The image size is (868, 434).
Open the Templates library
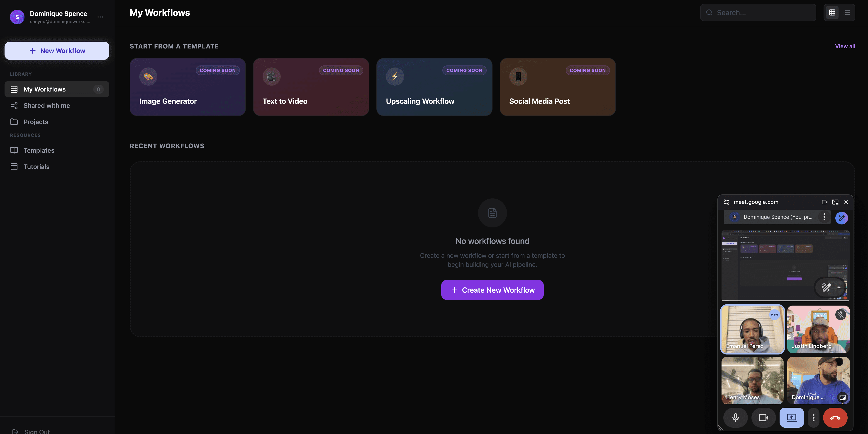coord(39,150)
